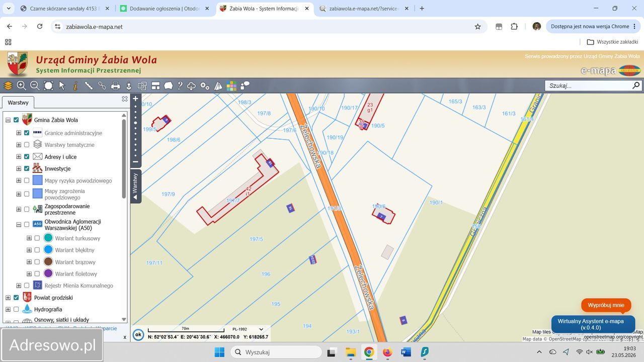644x362 pixels.
Task: Click the full extent view tool
Action: point(48,85)
